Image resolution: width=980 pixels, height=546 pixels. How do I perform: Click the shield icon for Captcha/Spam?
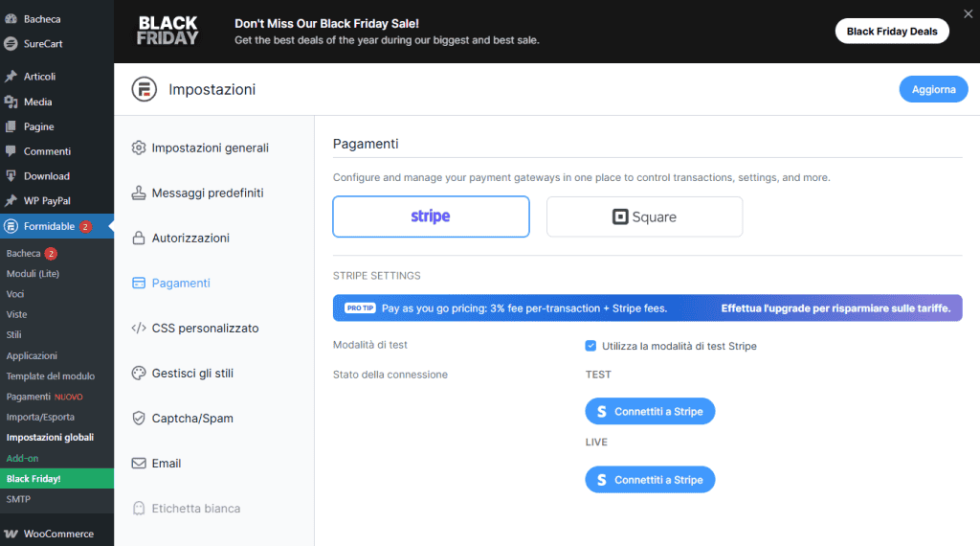139,419
